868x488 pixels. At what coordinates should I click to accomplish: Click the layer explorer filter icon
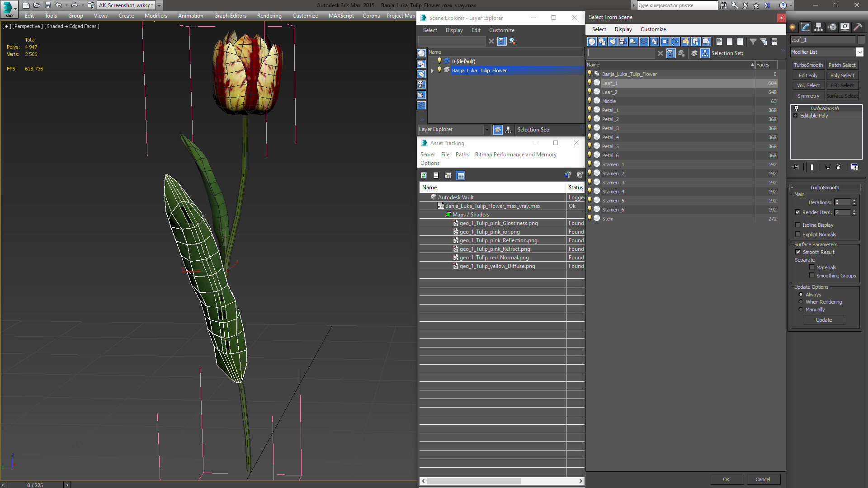pos(501,41)
